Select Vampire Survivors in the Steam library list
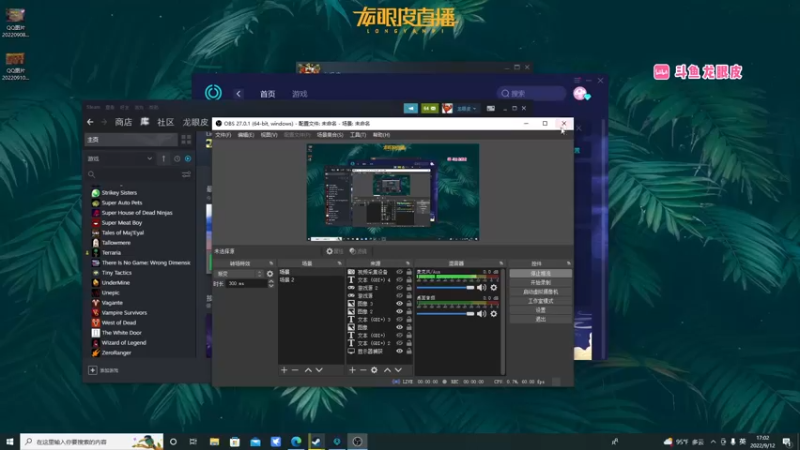Viewport: 800px width, 450px height. coord(124,313)
